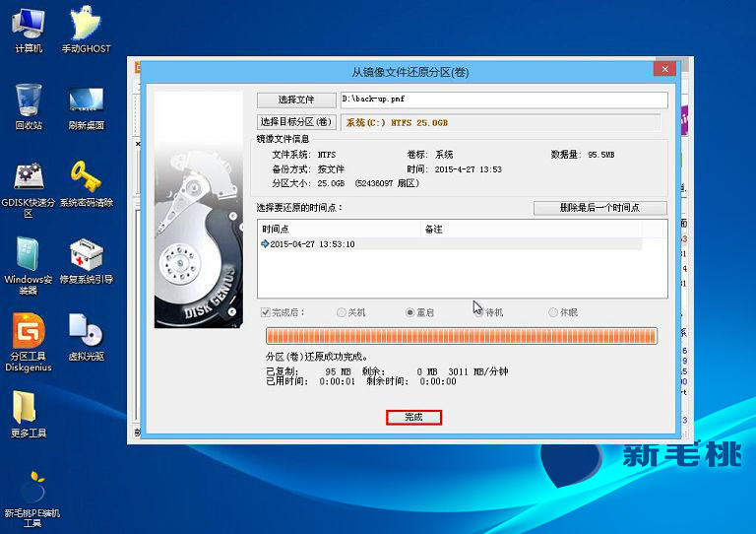Launch 分区工具 Diskgenius icon
The height and width of the screenshot is (534, 756).
tap(29, 343)
